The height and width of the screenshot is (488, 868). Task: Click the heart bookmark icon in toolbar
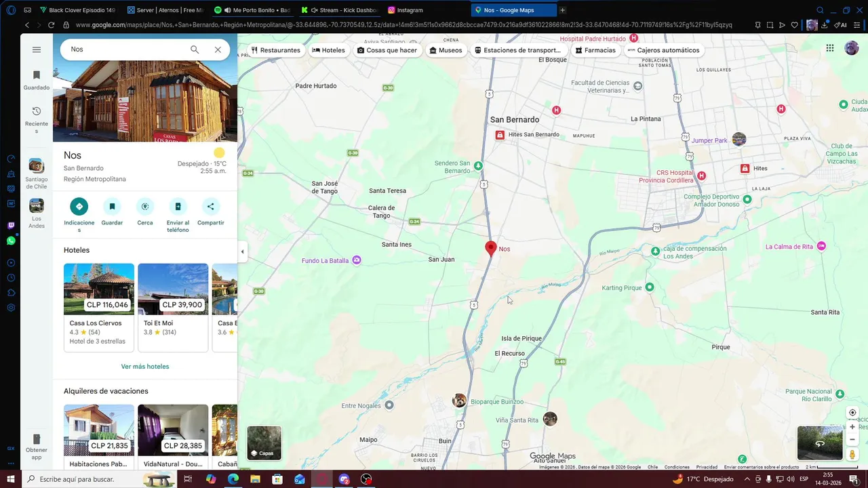(795, 25)
